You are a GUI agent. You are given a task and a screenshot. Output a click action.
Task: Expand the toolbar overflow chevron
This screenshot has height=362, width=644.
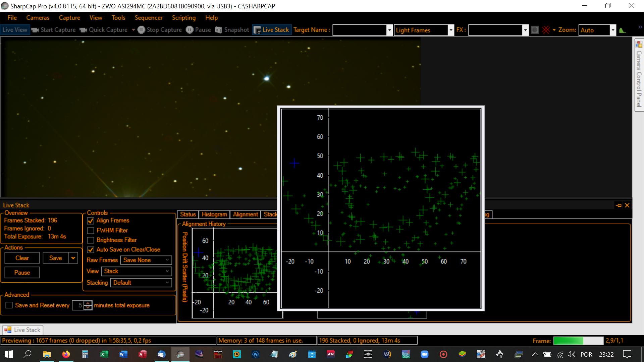640,27
